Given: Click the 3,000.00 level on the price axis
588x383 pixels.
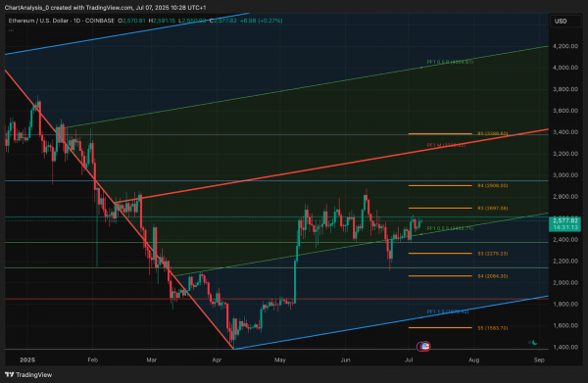Looking at the screenshot, I should coord(565,175).
